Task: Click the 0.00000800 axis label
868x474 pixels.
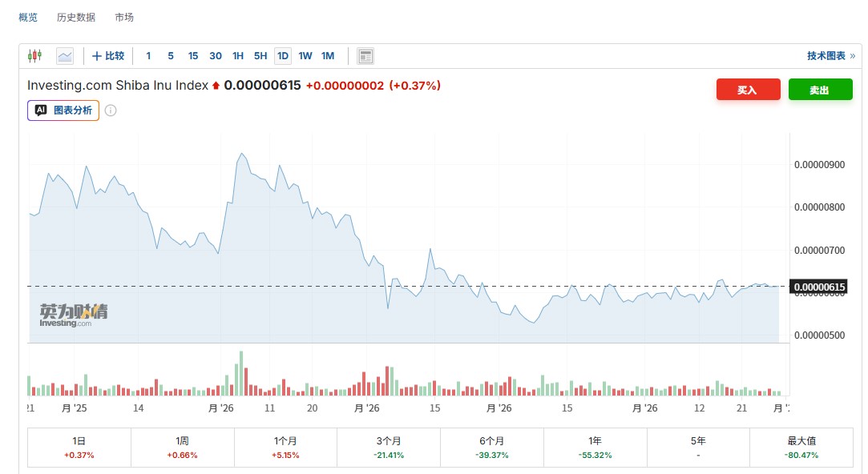Action: point(819,207)
